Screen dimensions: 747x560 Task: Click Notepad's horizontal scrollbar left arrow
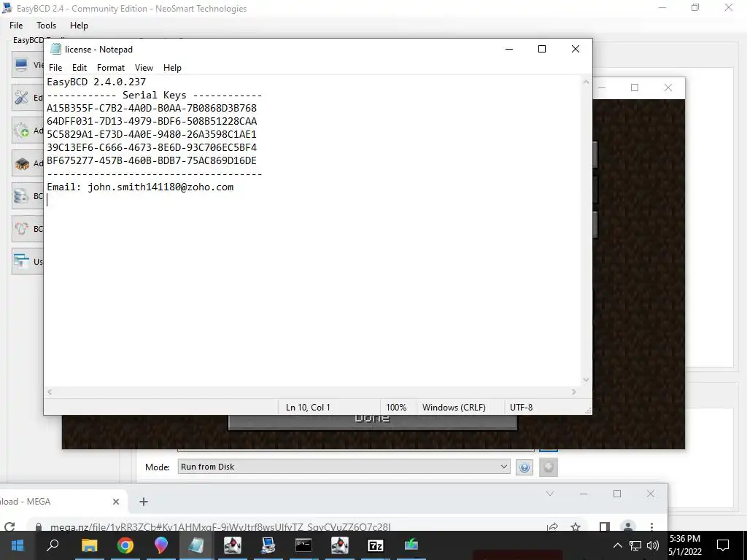click(x=50, y=392)
